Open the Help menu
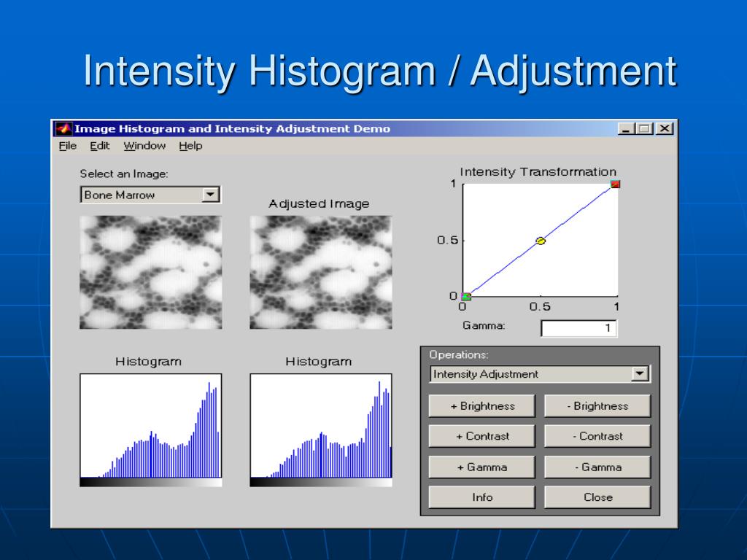The width and height of the screenshot is (747, 560). tap(190, 146)
